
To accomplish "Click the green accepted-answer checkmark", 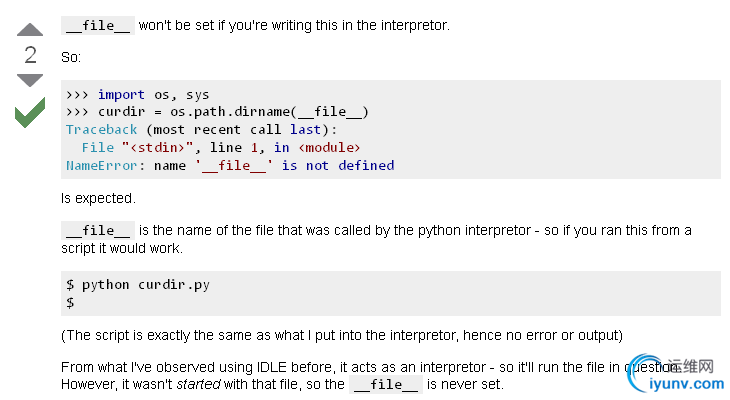I will [30, 112].
